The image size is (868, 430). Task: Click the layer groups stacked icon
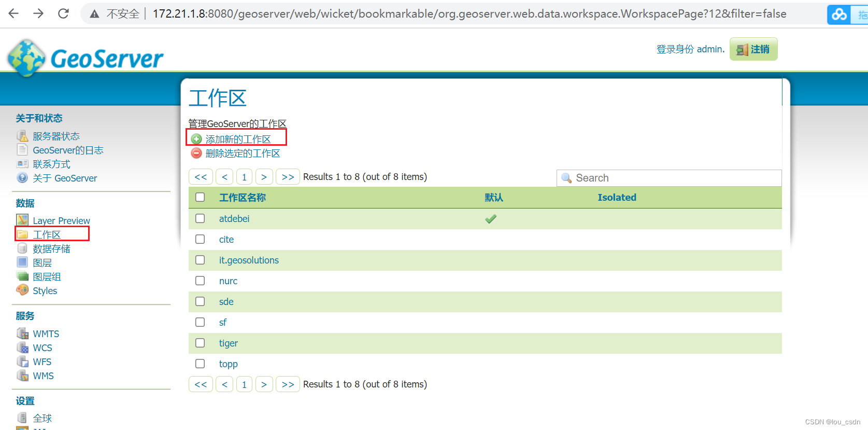click(x=22, y=276)
